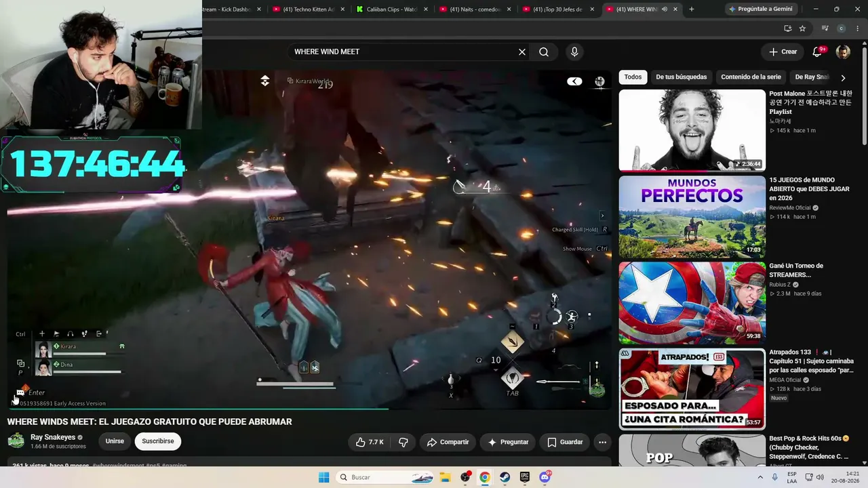Viewport: 868px width, 488px height.
Task: Click the Windows taskbar Buscar box
Action: tap(384, 477)
